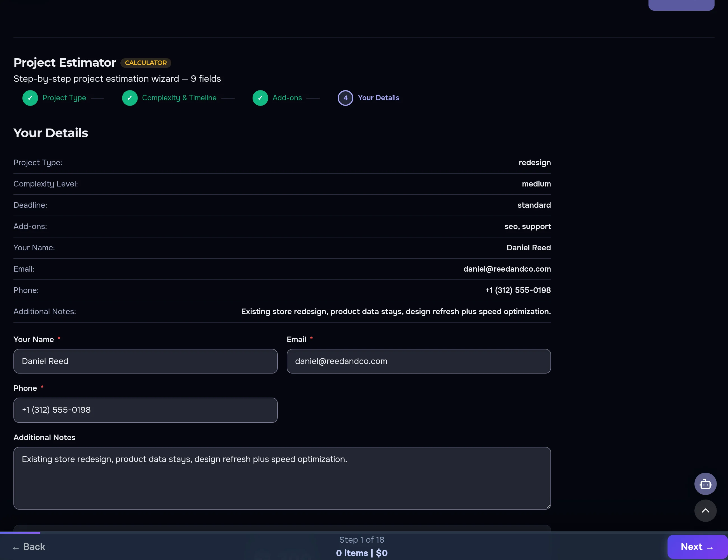This screenshot has width=728, height=560.
Task: Click the 'Deadline:' summary label
Action: (x=30, y=205)
